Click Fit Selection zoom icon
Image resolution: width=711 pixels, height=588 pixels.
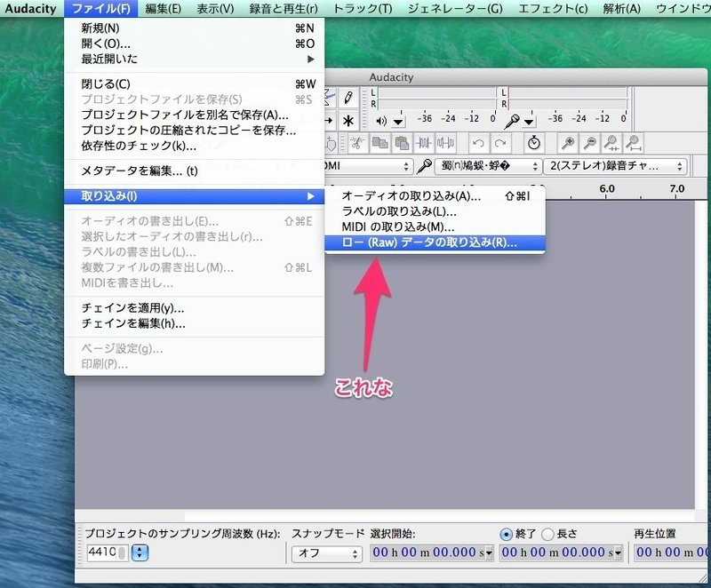coord(611,144)
